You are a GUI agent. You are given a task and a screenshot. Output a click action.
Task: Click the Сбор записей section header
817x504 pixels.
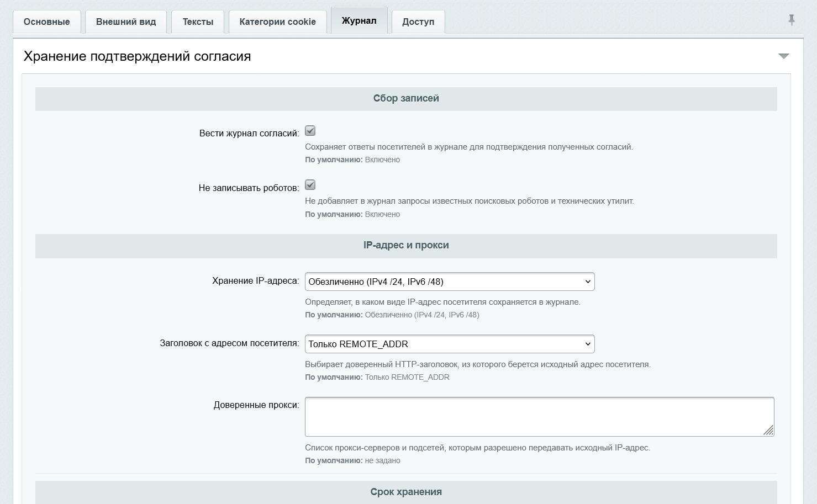[x=406, y=98]
